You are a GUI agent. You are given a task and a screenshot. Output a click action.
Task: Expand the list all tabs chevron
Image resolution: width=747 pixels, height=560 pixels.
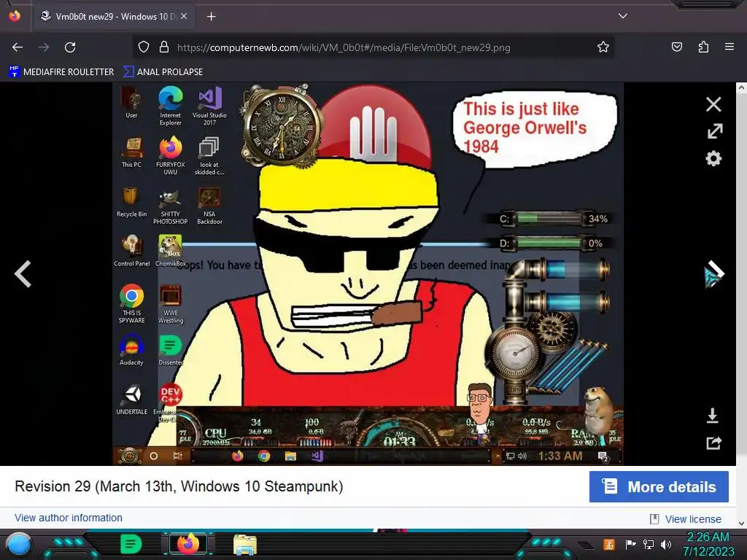623,16
